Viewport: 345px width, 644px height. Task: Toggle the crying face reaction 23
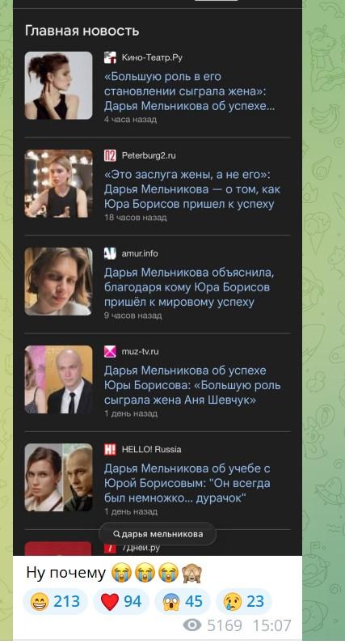(x=243, y=602)
